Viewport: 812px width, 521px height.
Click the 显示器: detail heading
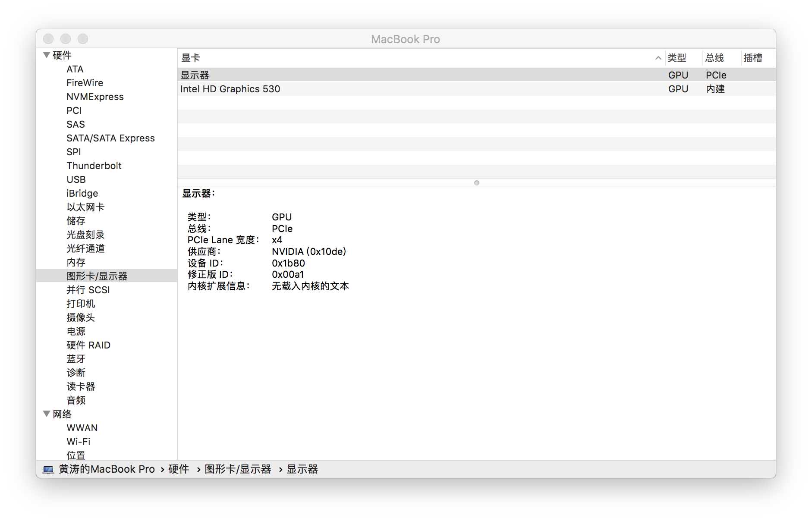point(198,193)
